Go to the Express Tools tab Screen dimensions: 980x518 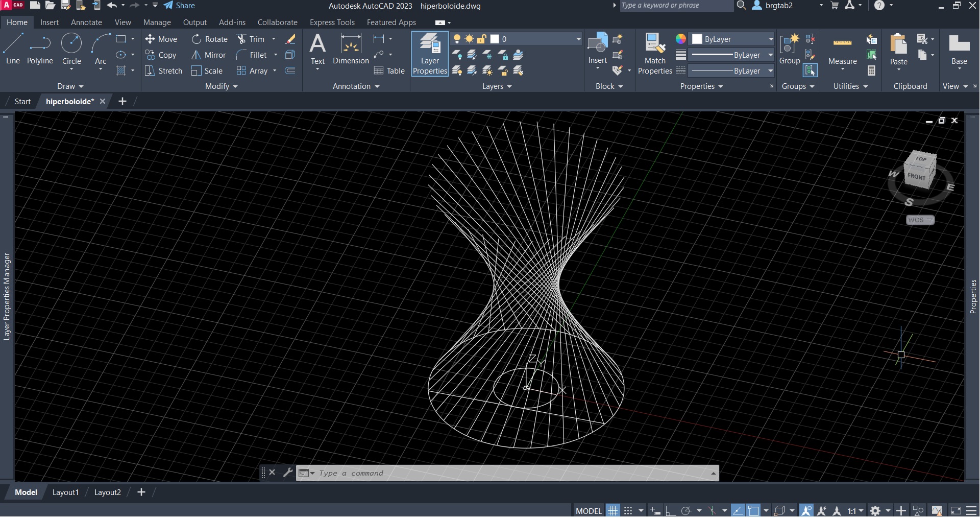click(x=332, y=22)
